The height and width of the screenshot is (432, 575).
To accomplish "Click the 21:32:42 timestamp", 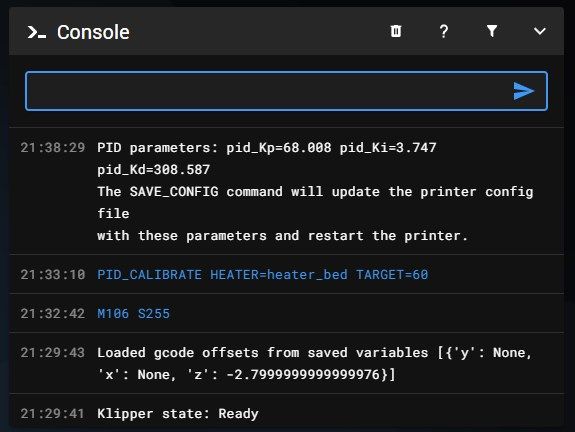I will click(x=53, y=314).
